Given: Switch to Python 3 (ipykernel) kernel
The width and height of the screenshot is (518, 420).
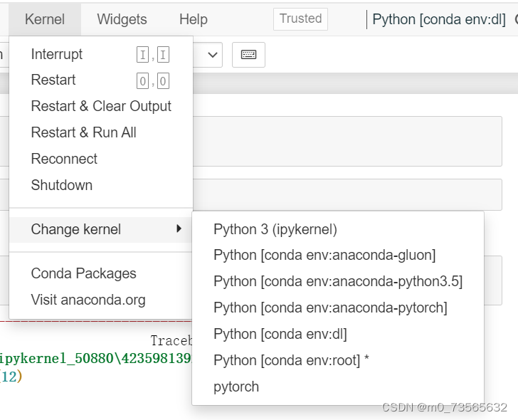Looking at the screenshot, I should (x=275, y=229).
